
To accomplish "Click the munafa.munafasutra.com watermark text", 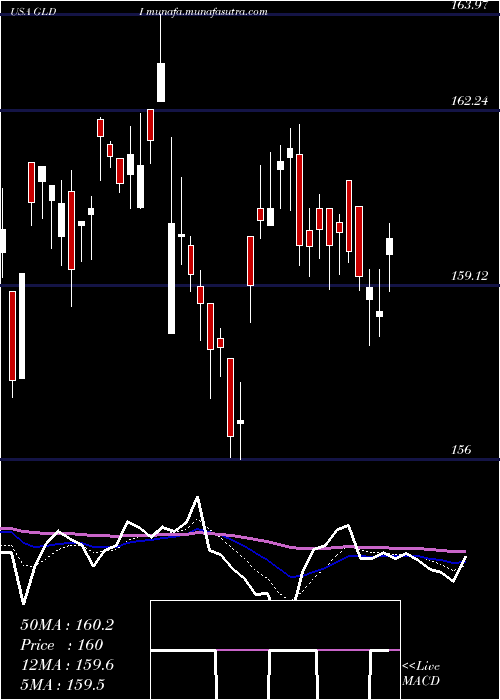I will [207, 12].
